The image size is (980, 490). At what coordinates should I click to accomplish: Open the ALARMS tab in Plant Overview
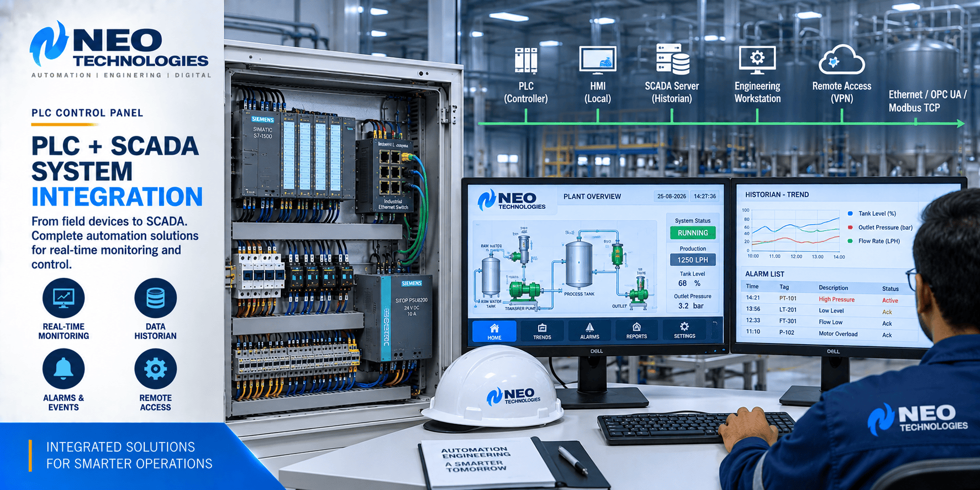coord(589,331)
